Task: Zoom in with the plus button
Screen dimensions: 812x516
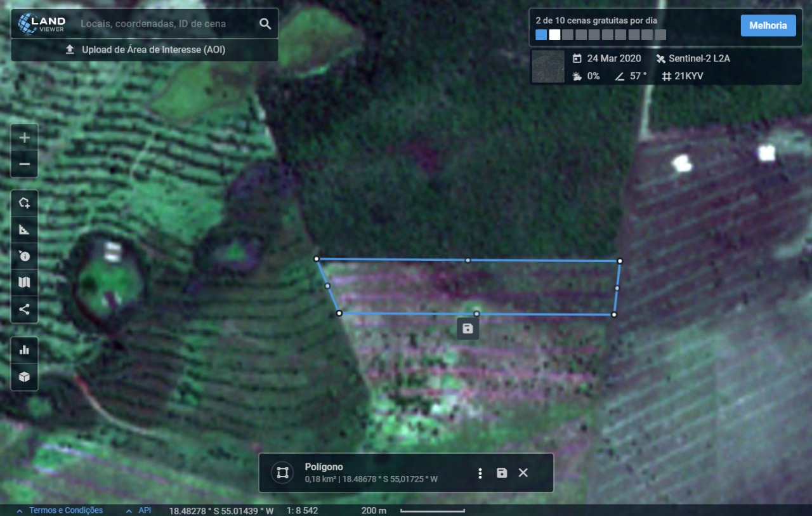Action: (x=25, y=138)
